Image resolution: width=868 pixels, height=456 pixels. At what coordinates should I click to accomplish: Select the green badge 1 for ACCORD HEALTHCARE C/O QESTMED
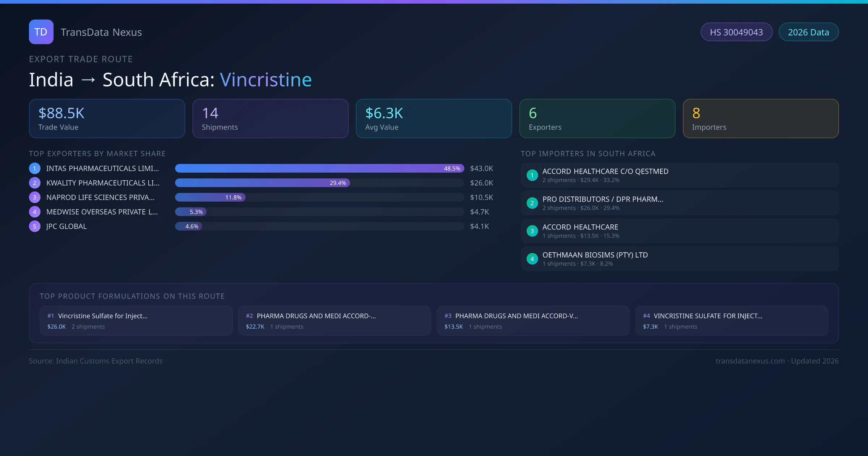532,175
